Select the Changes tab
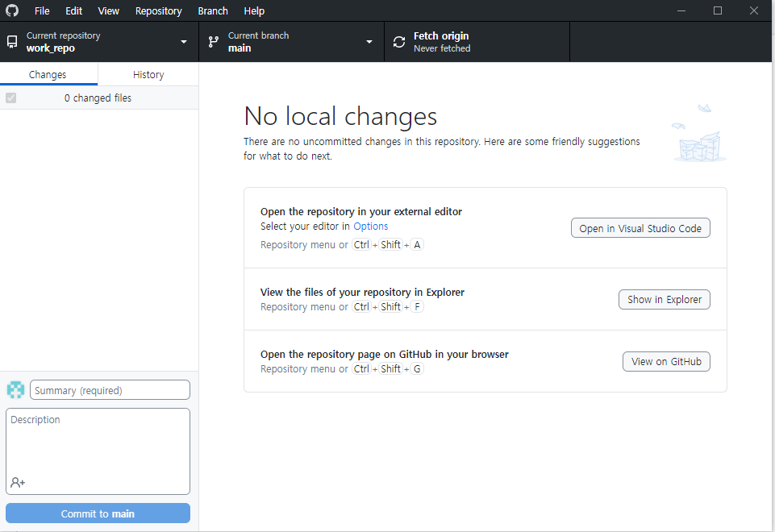 [48, 75]
